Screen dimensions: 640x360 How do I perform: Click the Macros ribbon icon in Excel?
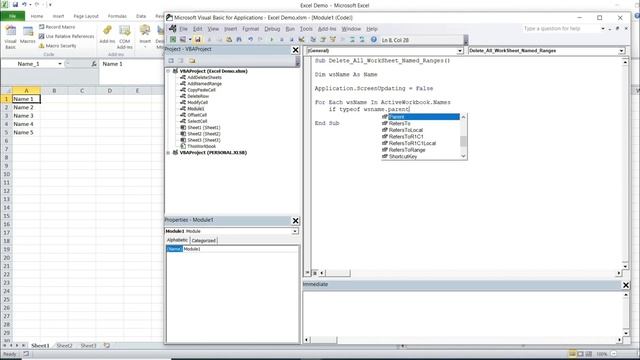click(x=27, y=35)
